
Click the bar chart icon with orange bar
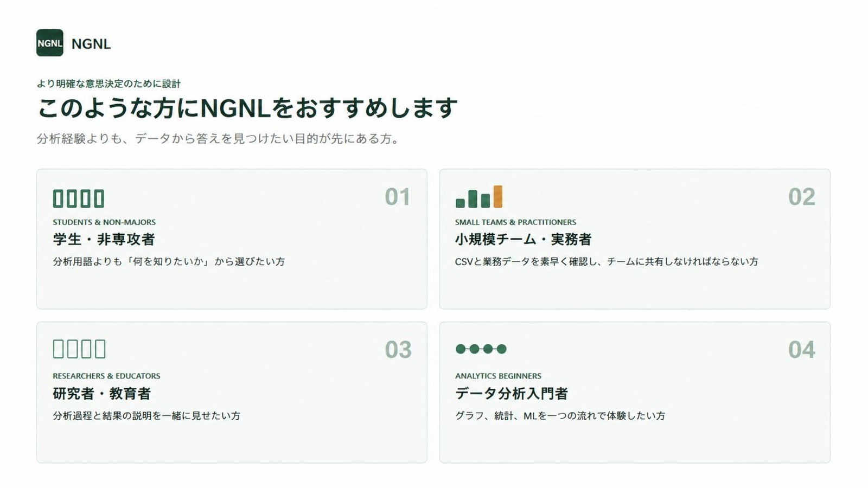coord(479,196)
